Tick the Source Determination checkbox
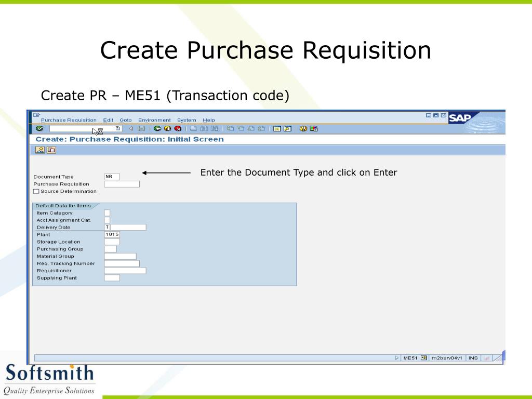 pyautogui.click(x=36, y=191)
